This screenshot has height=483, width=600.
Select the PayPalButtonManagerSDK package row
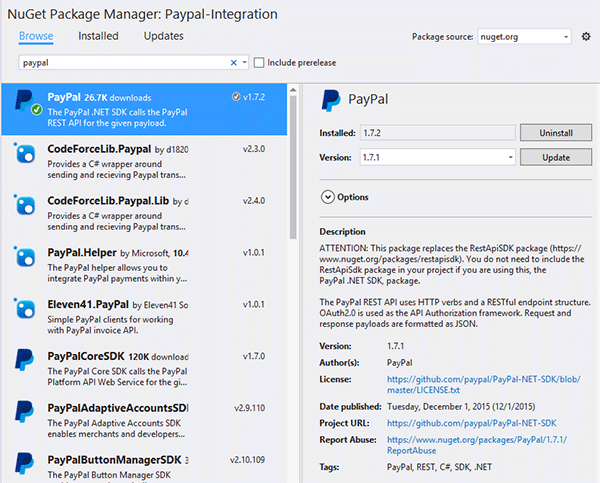coord(144,465)
